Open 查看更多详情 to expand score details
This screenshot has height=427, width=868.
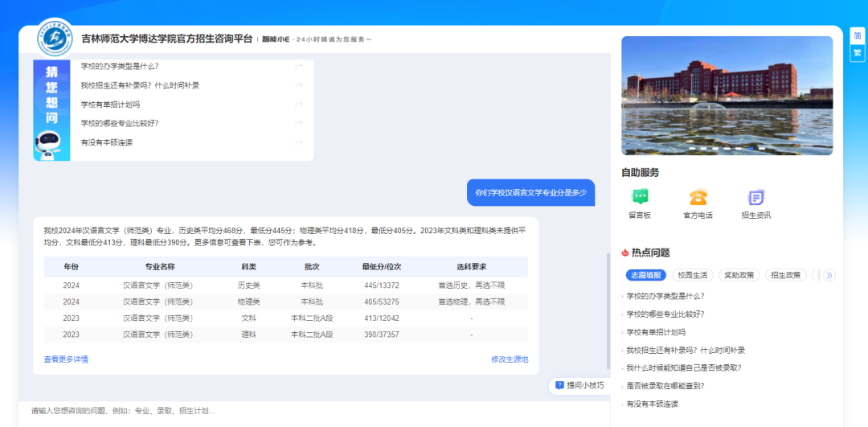(66, 359)
